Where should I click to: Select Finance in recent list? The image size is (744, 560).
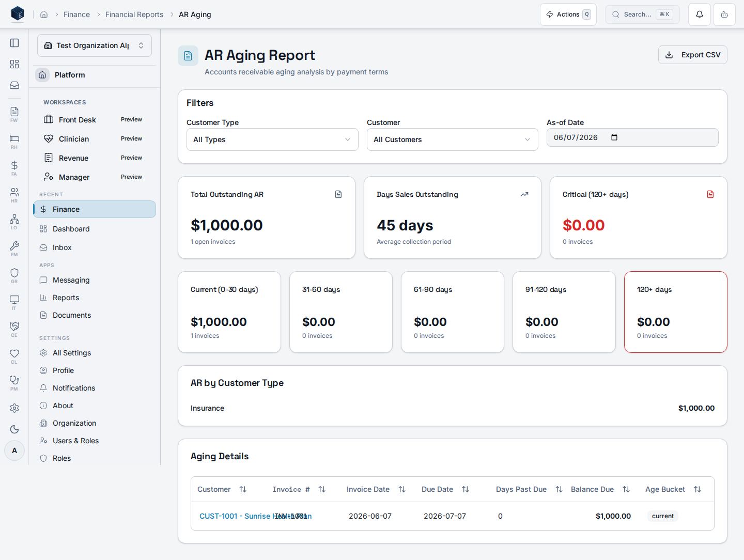point(95,209)
